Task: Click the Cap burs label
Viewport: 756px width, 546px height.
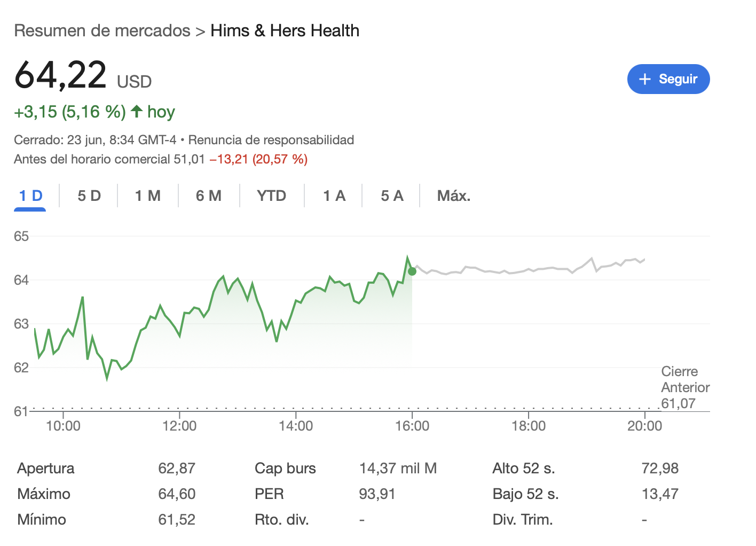Action: pos(285,469)
